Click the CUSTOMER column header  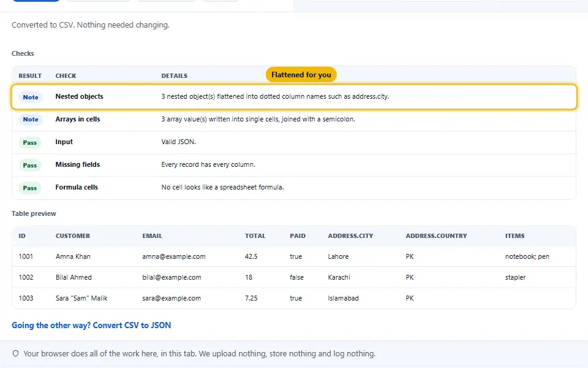pos(73,236)
